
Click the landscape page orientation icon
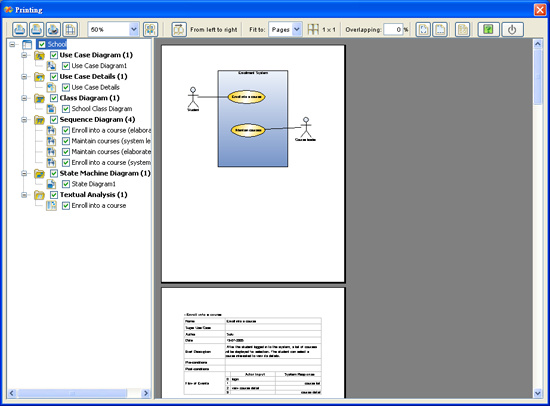pyautogui.click(x=440, y=29)
